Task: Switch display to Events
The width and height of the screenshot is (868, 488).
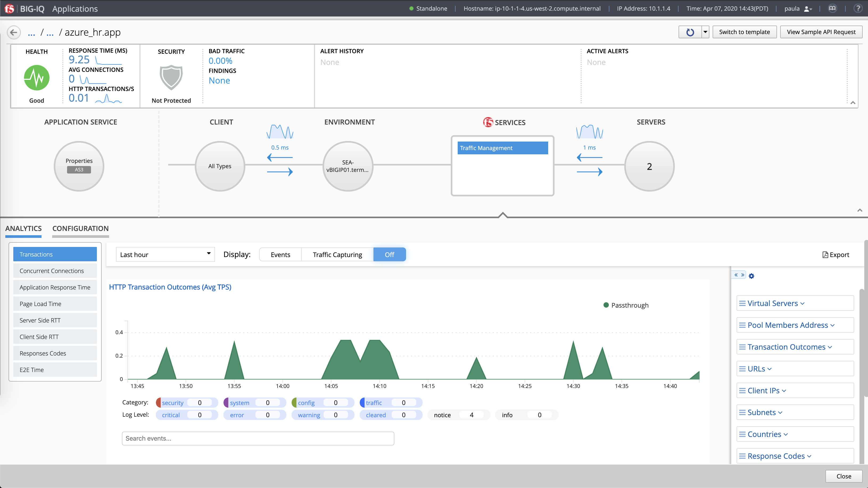Action: coord(280,255)
